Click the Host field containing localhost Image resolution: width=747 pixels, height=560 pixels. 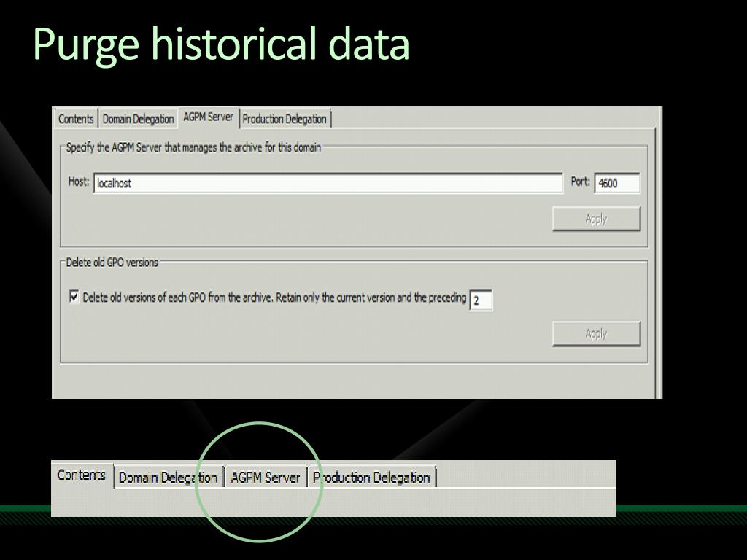328,183
